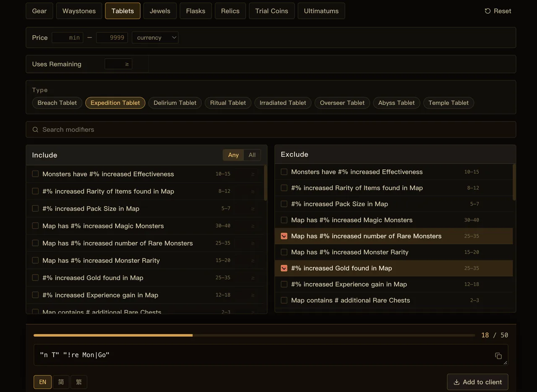Include increased Monster Rarity checkbox
537x392 pixels.
tap(35, 260)
